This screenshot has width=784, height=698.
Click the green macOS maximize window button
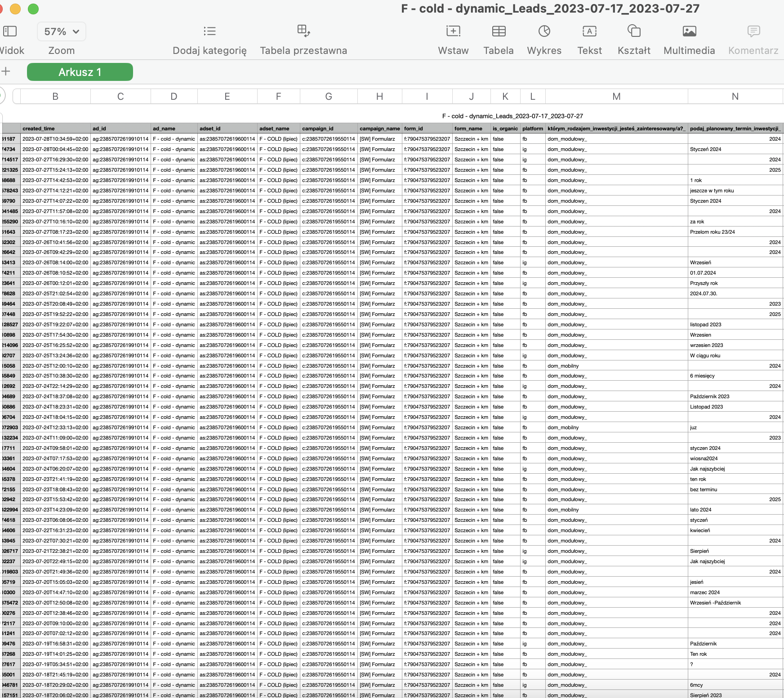click(x=33, y=9)
